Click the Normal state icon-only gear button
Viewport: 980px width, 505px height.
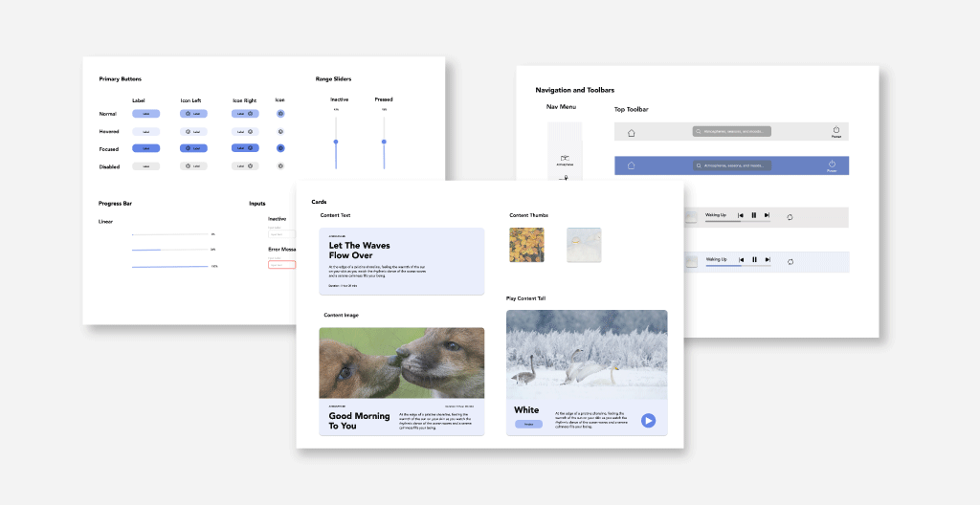click(x=280, y=114)
